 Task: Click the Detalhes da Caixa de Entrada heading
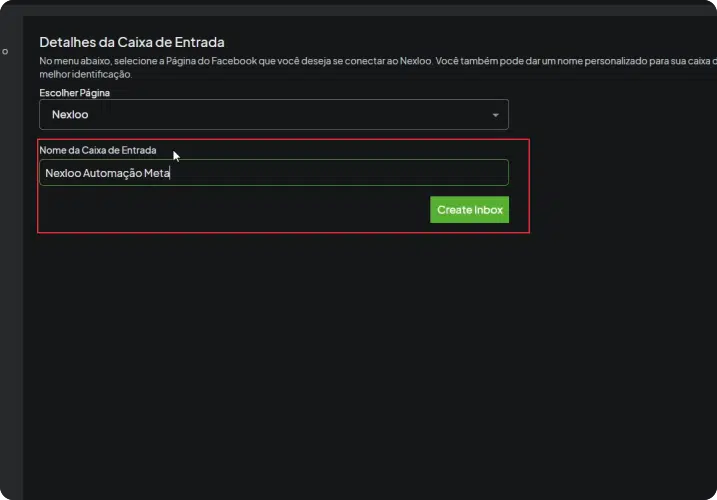pyautogui.click(x=132, y=42)
